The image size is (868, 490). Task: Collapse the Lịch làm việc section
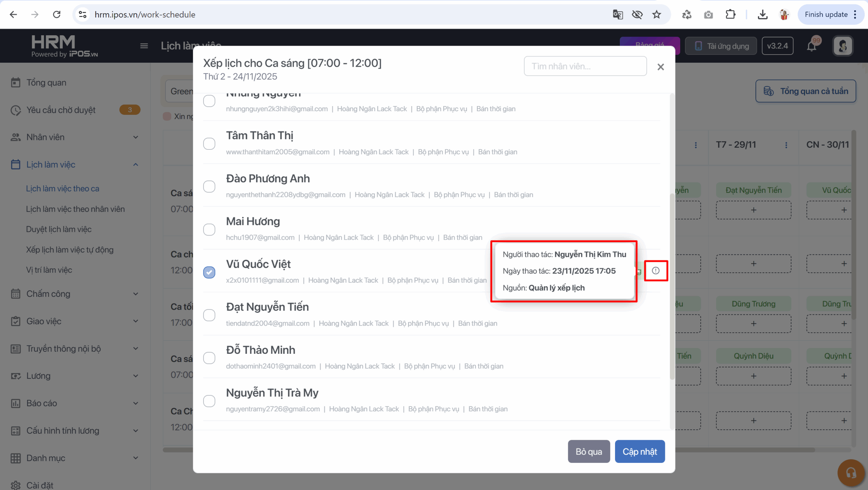click(x=136, y=165)
